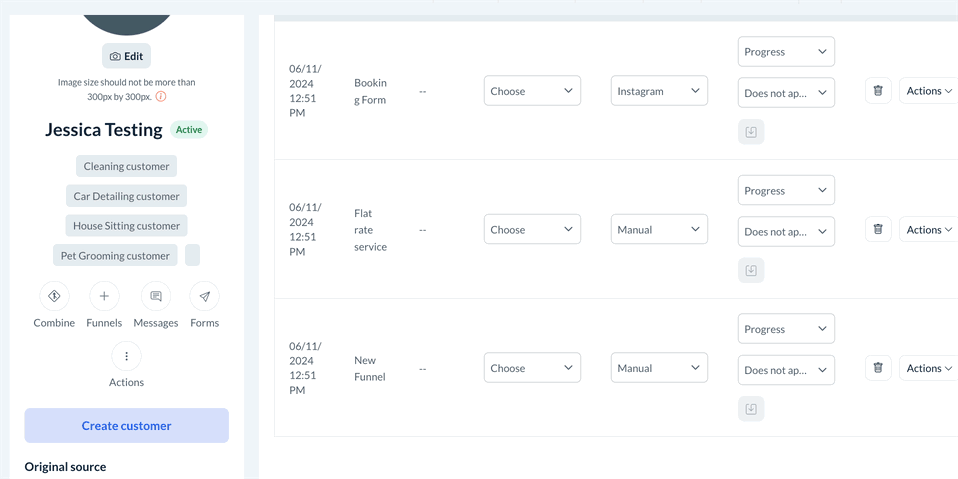Click download icon in Booking Form row

click(x=751, y=132)
